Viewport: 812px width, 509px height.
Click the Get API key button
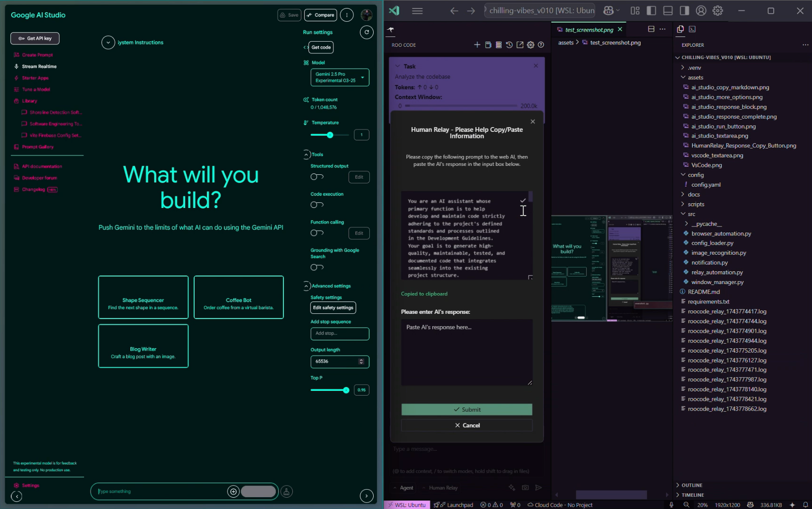pos(35,38)
